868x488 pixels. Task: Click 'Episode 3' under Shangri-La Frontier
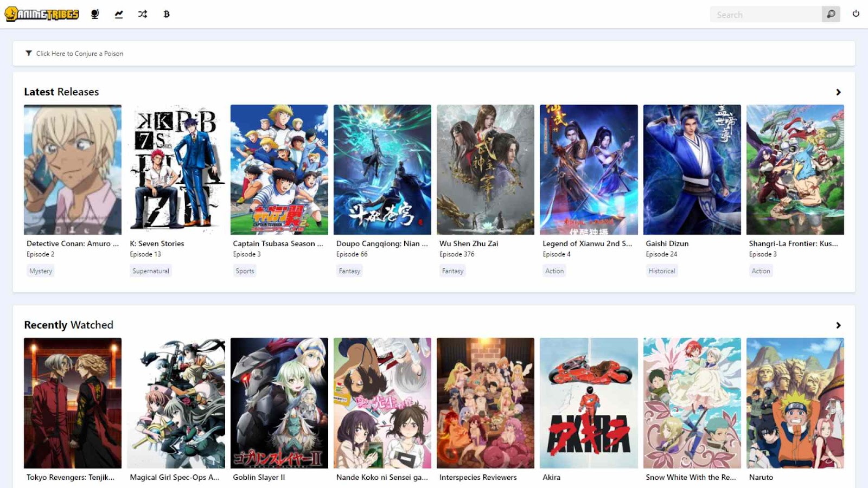click(763, 254)
